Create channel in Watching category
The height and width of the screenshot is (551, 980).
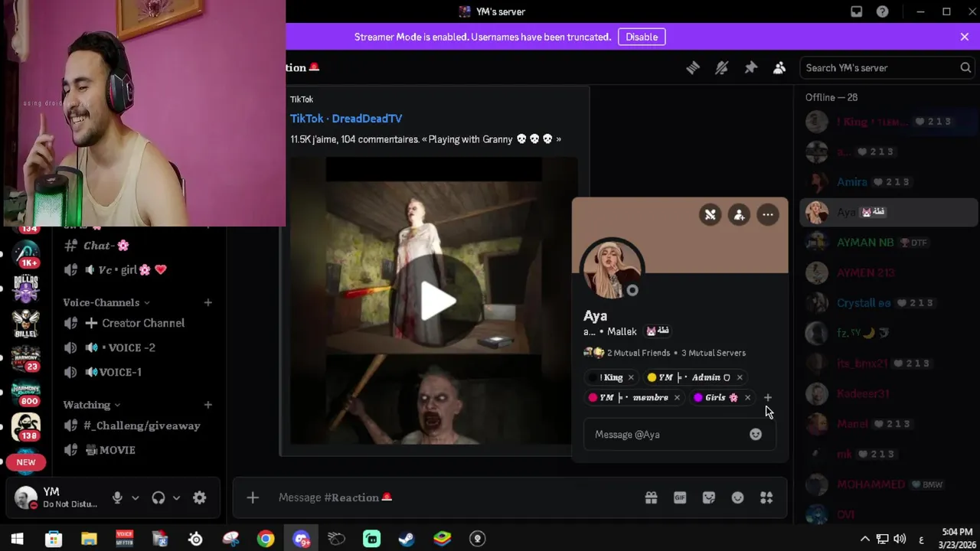(208, 404)
